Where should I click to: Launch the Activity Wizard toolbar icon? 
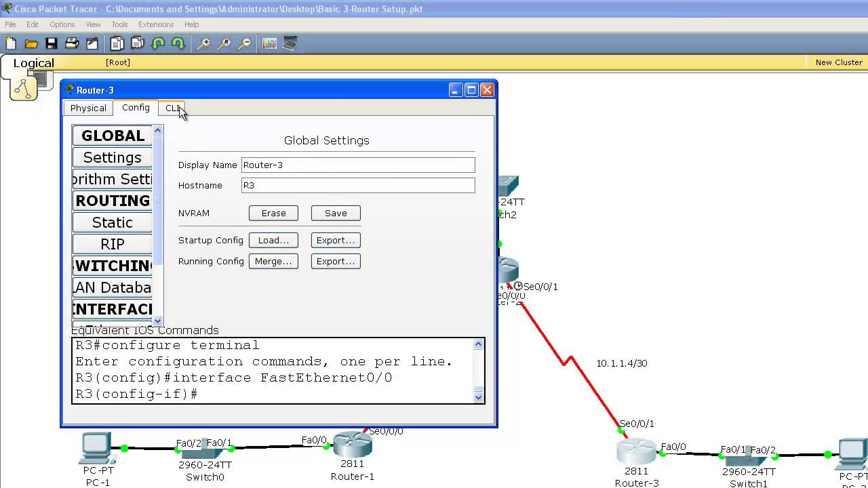coord(92,44)
